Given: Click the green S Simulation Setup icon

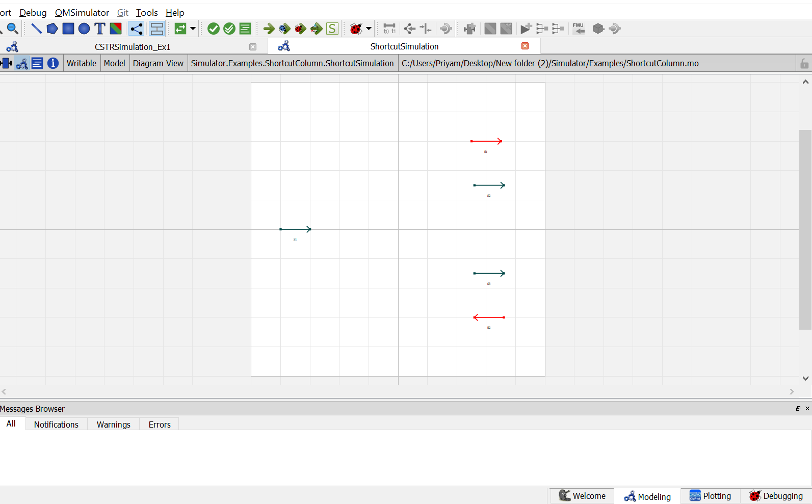Looking at the screenshot, I should click(332, 29).
